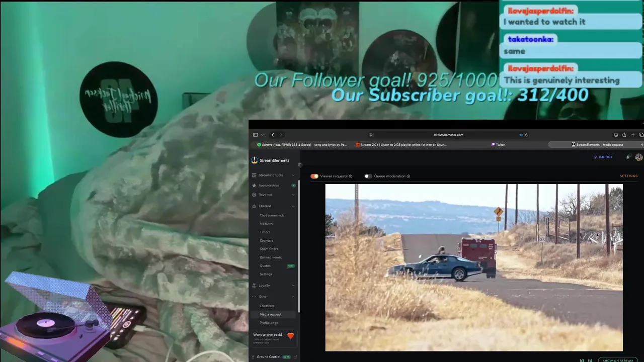This screenshot has height=362, width=644.
Task: Click the audio speaker icon on StreamElements tab
Action: tap(642, 145)
